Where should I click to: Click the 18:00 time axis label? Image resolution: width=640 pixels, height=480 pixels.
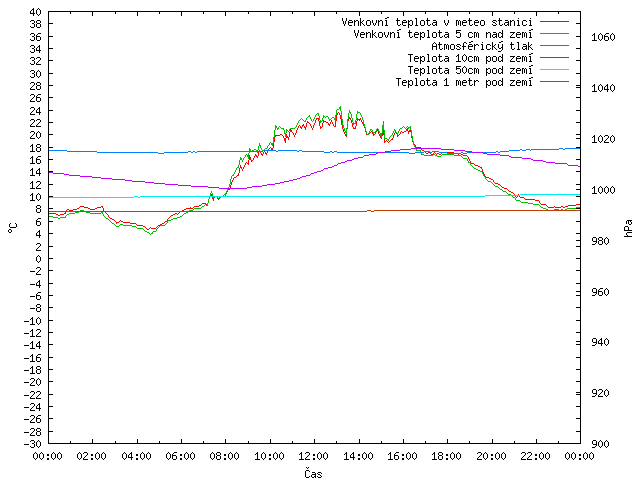[x=447, y=456]
